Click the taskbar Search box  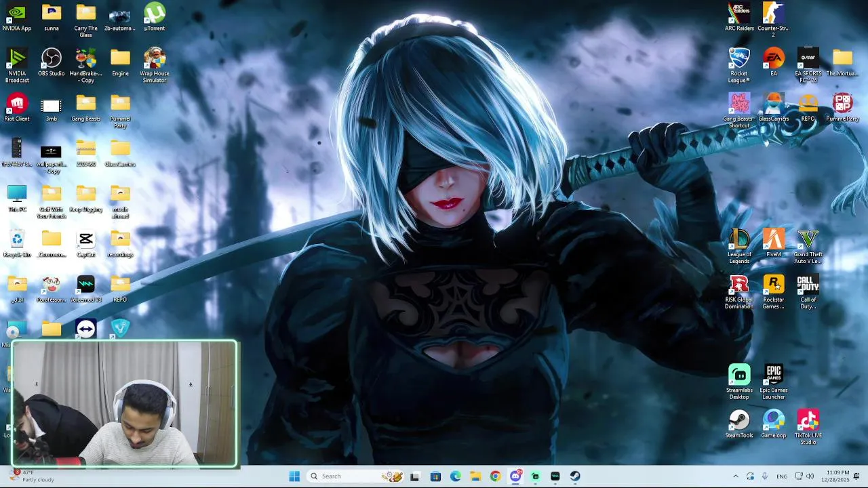(x=356, y=476)
